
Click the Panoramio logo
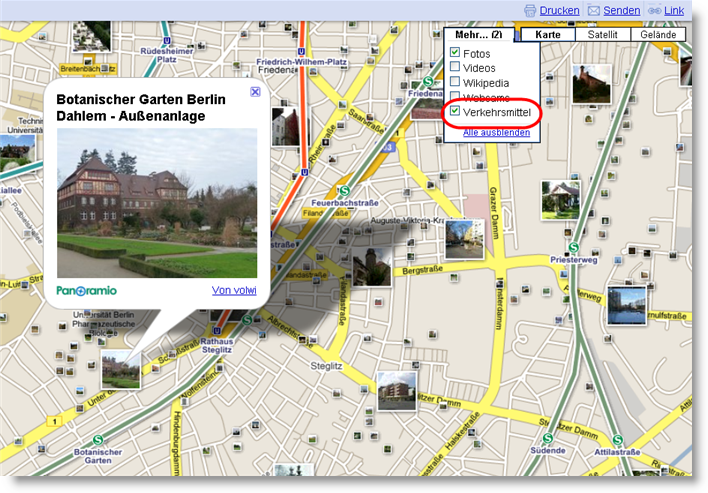point(87,291)
